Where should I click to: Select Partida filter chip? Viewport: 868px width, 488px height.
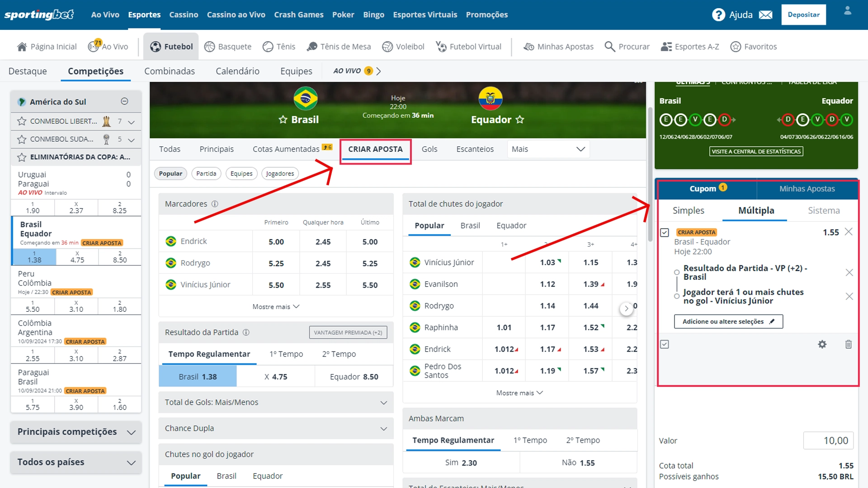[206, 174]
